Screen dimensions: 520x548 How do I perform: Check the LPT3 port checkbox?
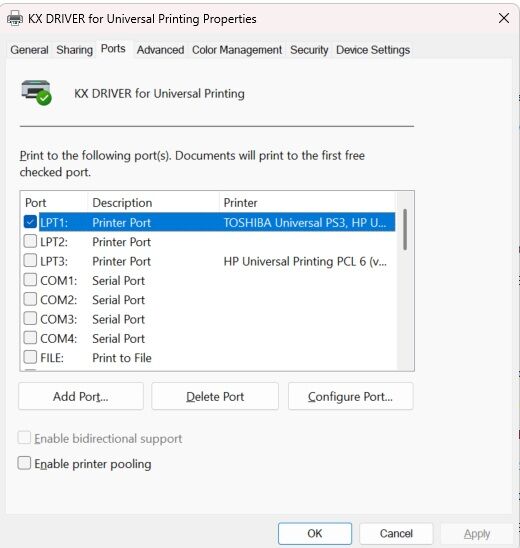(x=30, y=260)
